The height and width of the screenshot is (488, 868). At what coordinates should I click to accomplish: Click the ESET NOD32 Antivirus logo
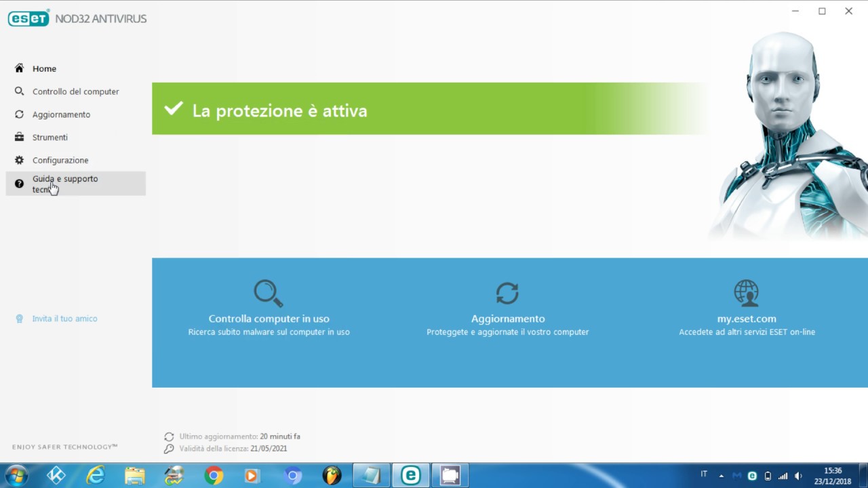tap(77, 18)
